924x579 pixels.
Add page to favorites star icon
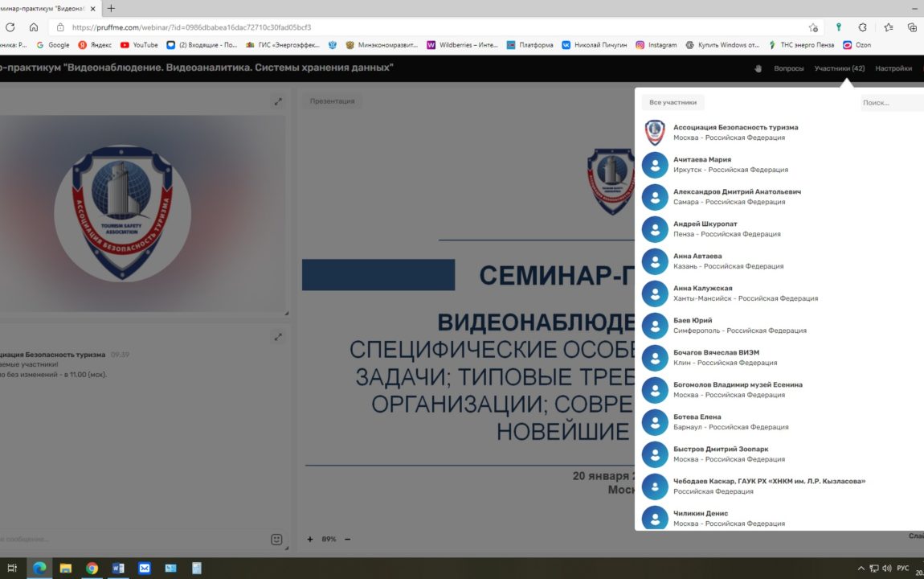click(x=813, y=27)
